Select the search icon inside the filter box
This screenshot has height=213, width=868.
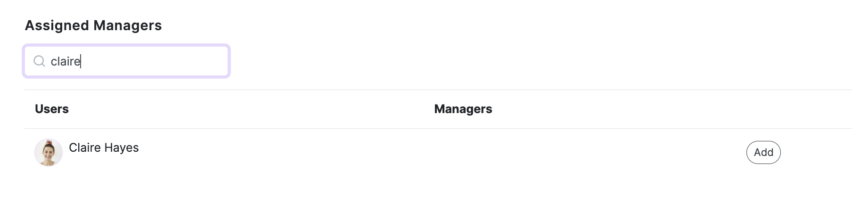(x=40, y=61)
